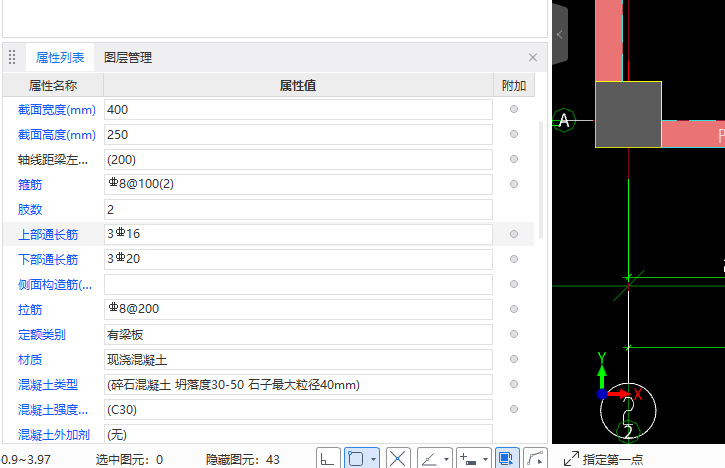Click the 0.9~3.97 elevation status text

(x=26, y=460)
